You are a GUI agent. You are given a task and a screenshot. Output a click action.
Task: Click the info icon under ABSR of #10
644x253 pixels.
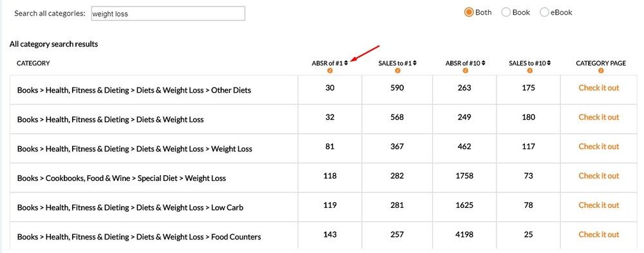point(466,71)
